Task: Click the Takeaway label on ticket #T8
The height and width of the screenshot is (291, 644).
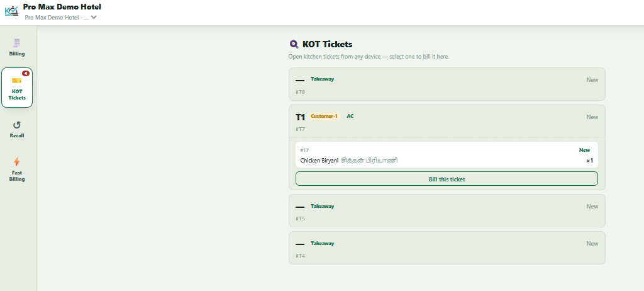Action: pyautogui.click(x=323, y=79)
